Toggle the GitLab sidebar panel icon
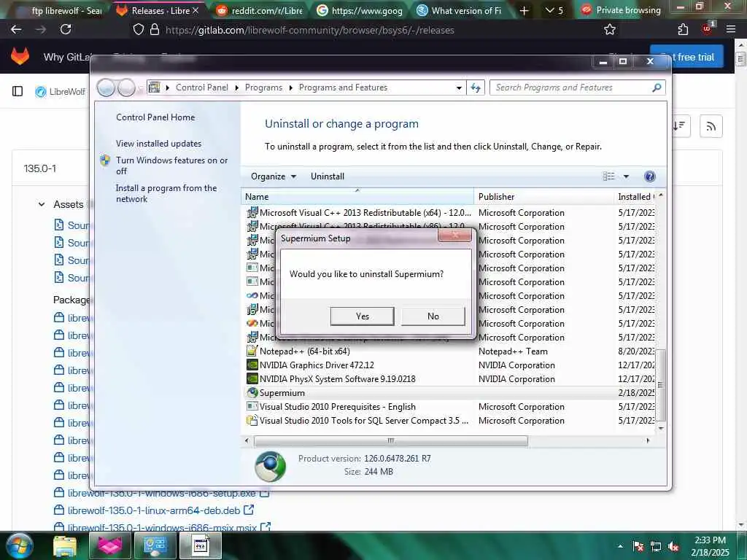Image resolution: width=747 pixels, height=560 pixels. pyautogui.click(x=18, y=91)
